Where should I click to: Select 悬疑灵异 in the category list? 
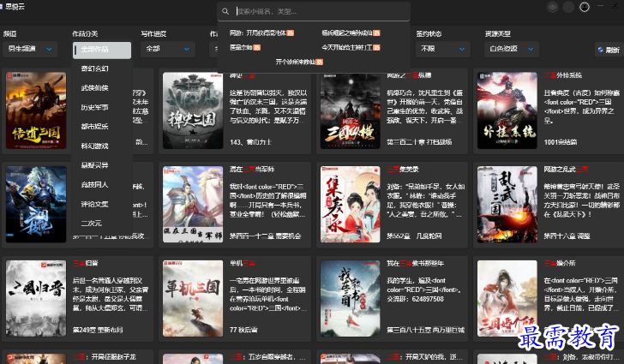pos(102,165)
